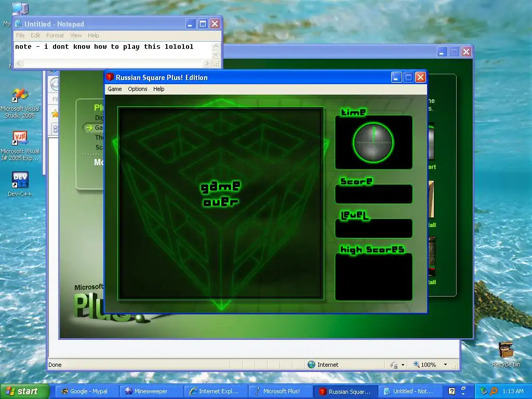This screenshot has height=399, width=532.
Task: Click the 100% zoom text in IE status bar
Action: (429, 365)
